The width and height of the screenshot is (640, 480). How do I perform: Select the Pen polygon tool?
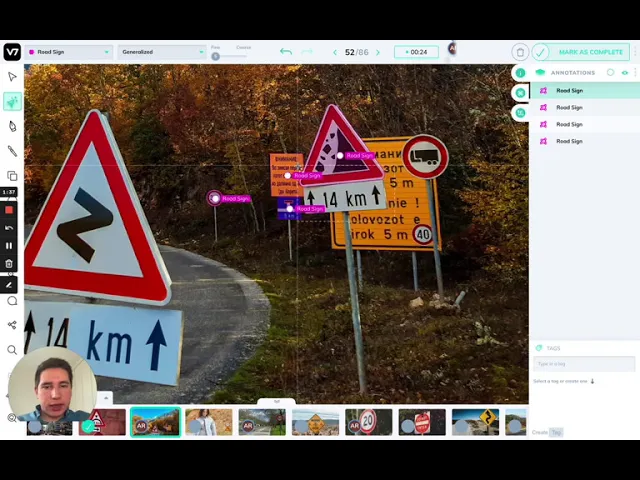[12, 126]
